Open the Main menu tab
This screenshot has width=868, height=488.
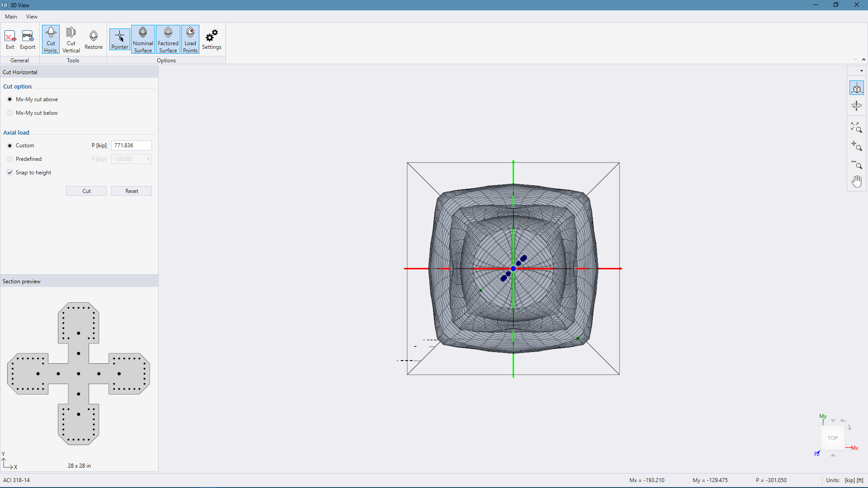pos(11,17)
